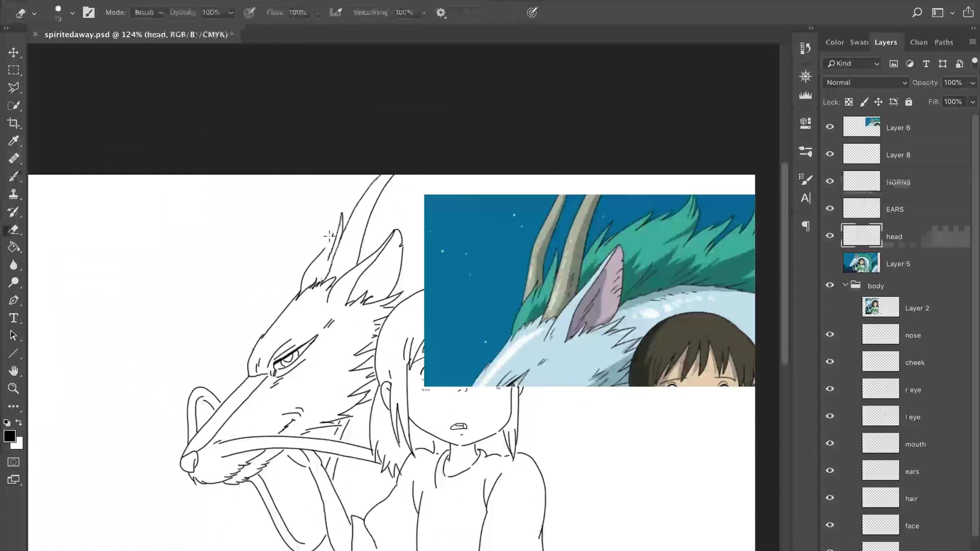This screenshot has width=980, height=551.
Task: Switch to the Channels tab
Action: click(918, 42)
